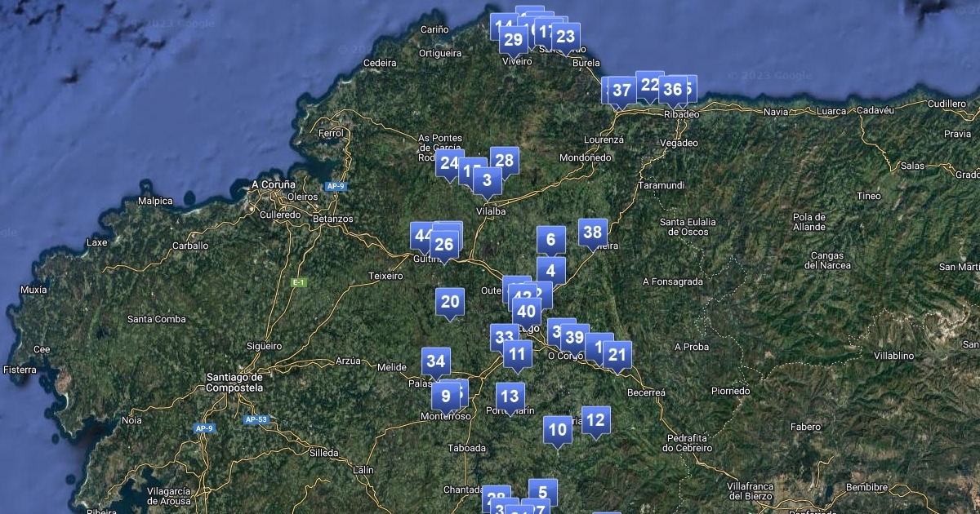The width and height of the screenshot is (980, 514).
Task: Open map marker number 6
Action: click(551, 239)
